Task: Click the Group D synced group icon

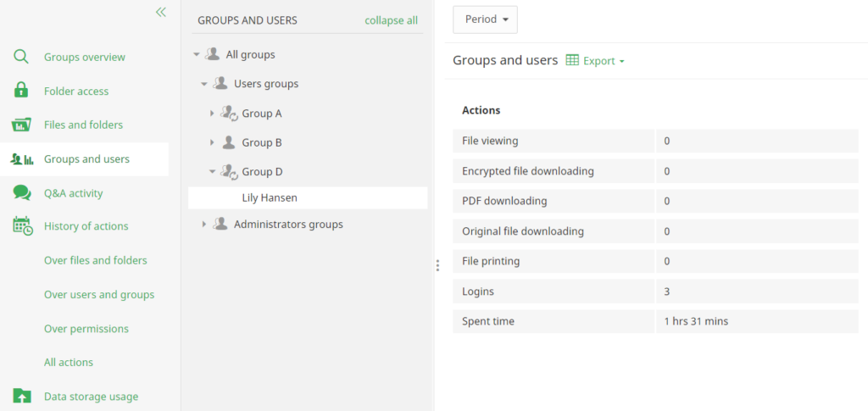Action: tap(229, 171)
